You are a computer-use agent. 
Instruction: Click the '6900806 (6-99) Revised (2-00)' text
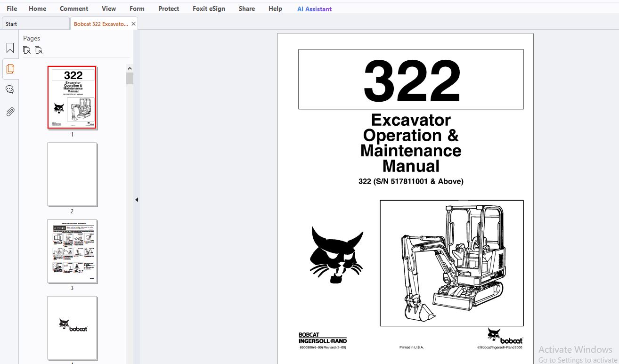pyautogui.click(x=323, y=348)
